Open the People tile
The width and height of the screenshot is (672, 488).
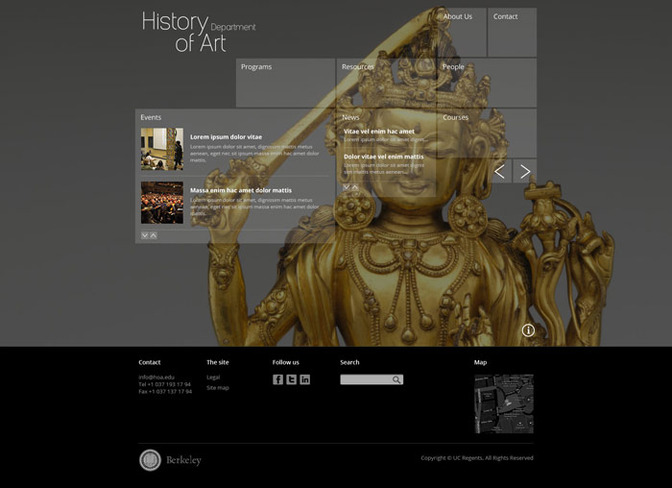(487, 83)
